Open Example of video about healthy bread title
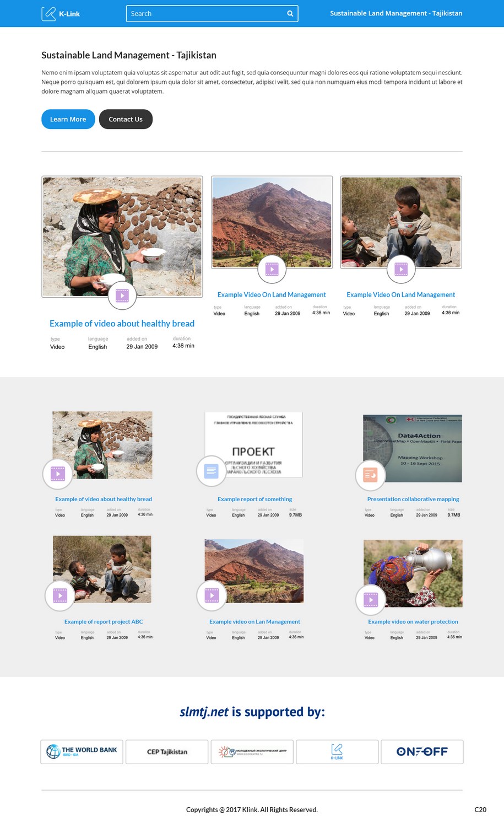The image size is (504, 827). tap(122, 324)
